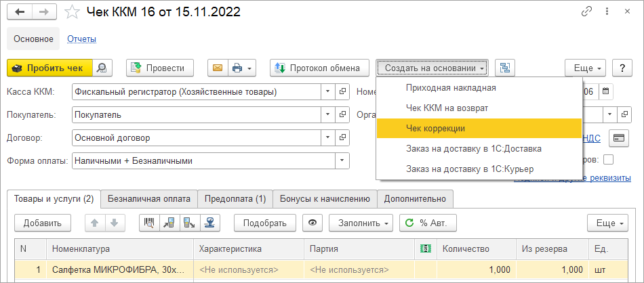Switch to the Безналичная оплата tab
Viewport: 644px width, 283px height.
(x=149, y=198)
